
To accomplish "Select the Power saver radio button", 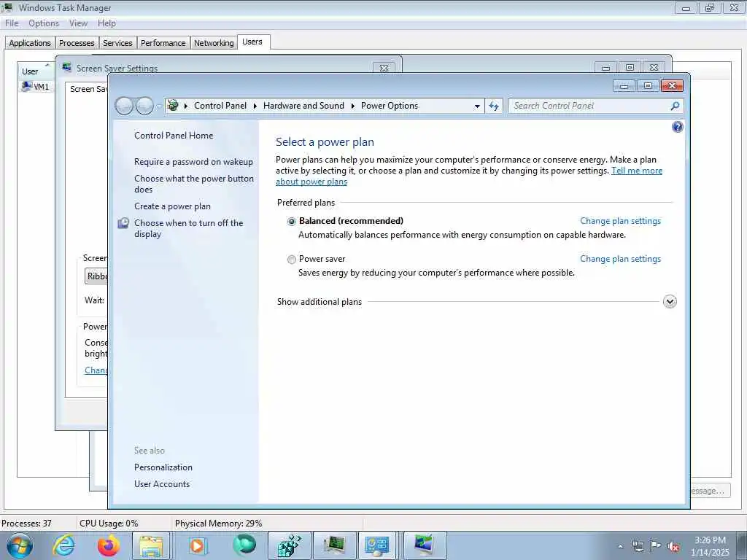I will pos(292,260).
